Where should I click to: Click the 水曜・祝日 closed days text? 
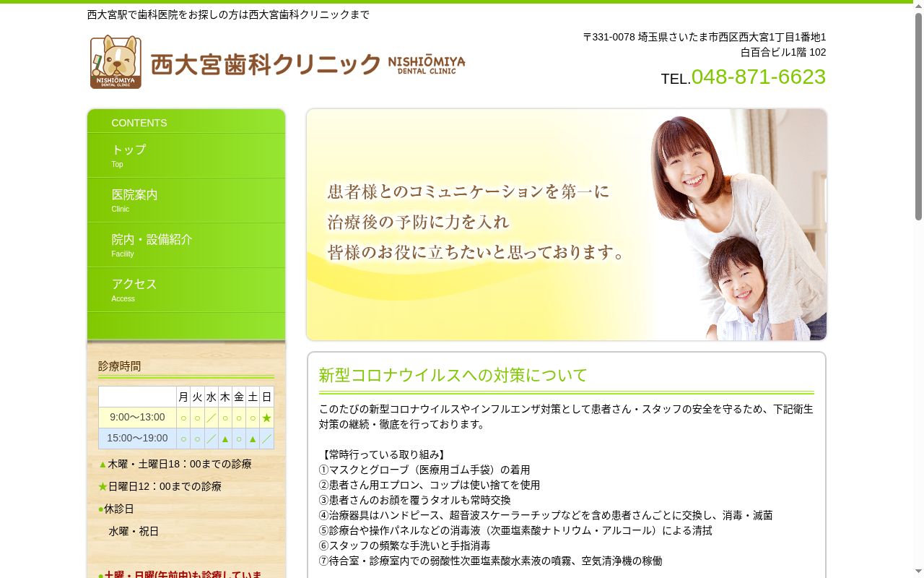(134, 531)
